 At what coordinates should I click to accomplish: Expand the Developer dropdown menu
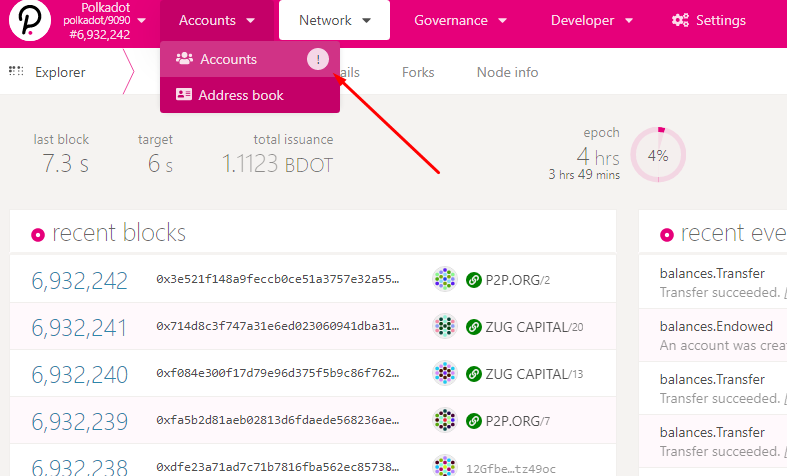point(593,20)
